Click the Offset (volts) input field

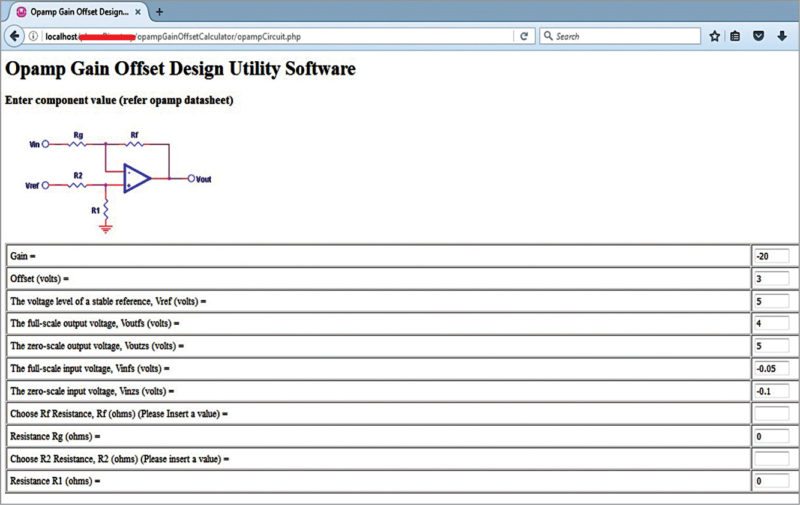(x=771, y=278)
